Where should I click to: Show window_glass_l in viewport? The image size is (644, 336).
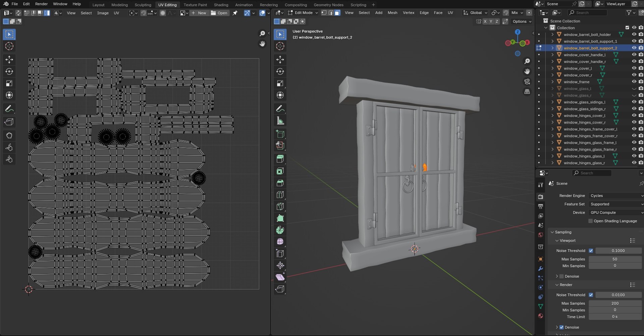(x=634, y=89)
